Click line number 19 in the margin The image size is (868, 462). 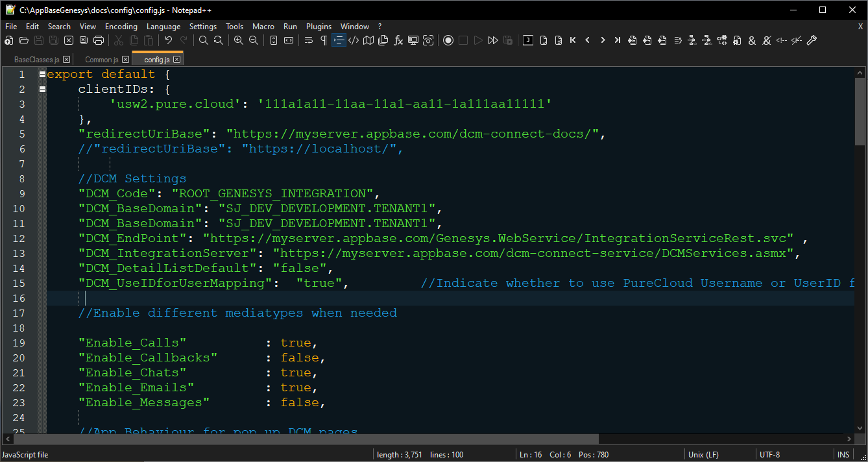[18, 343]
